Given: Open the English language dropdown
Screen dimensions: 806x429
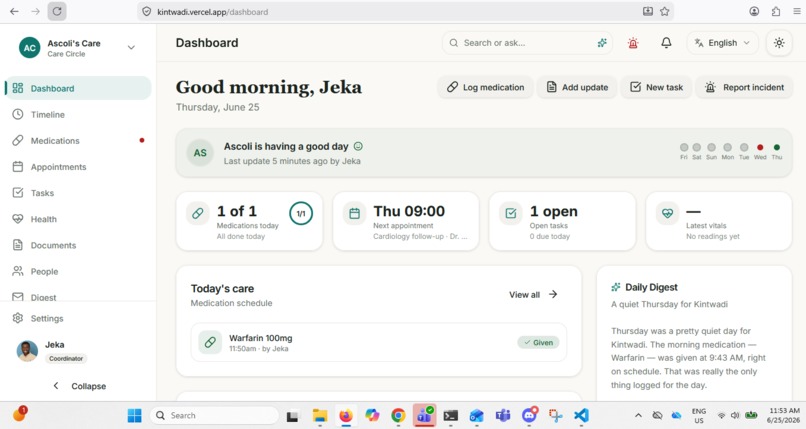Looking at the screenshot, I should coord(722,43).
